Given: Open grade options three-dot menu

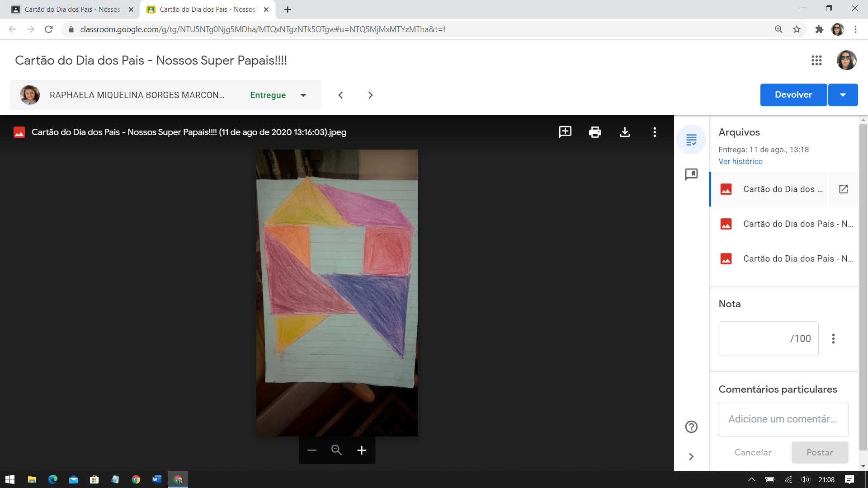Looking at the screenshot, I should point(833,338).
